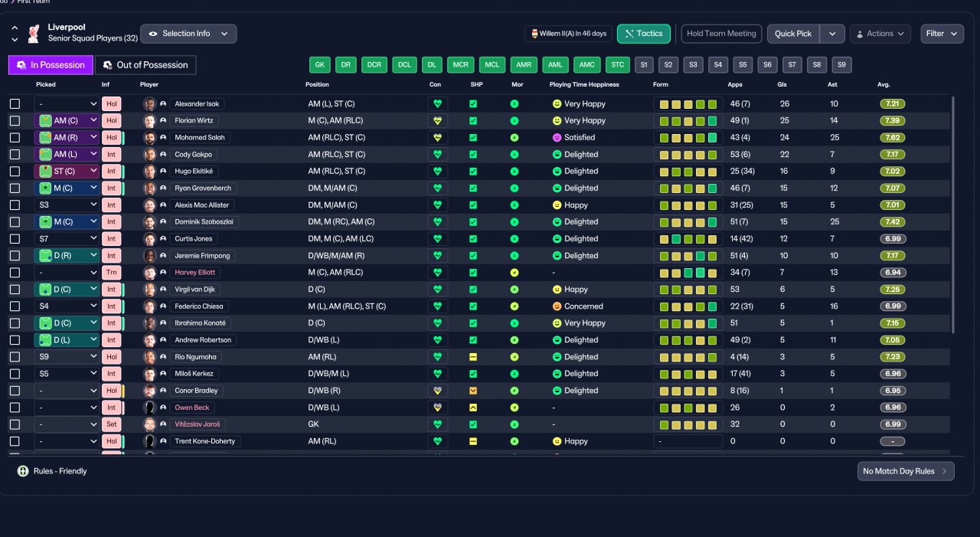Click Trent Kone-Doherty's sharpness icon
This screenshot has width=980, height=537.
(x=473, y=441)
